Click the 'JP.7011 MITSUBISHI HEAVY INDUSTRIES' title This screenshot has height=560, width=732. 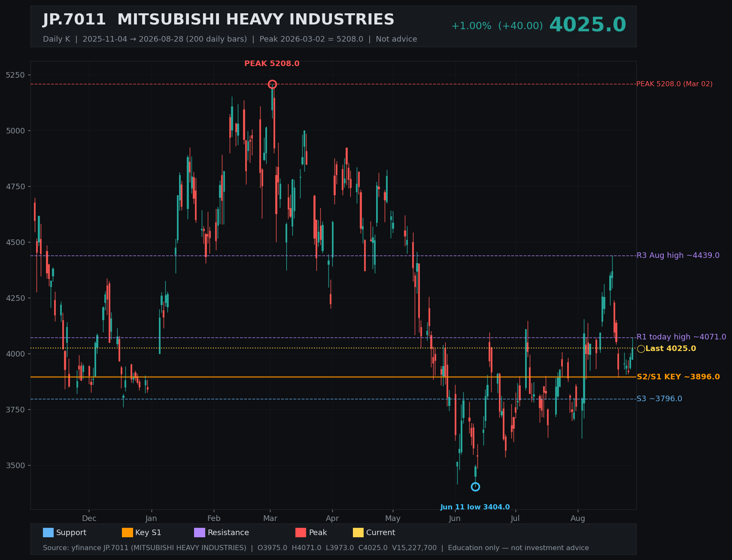tap(218, 20)
